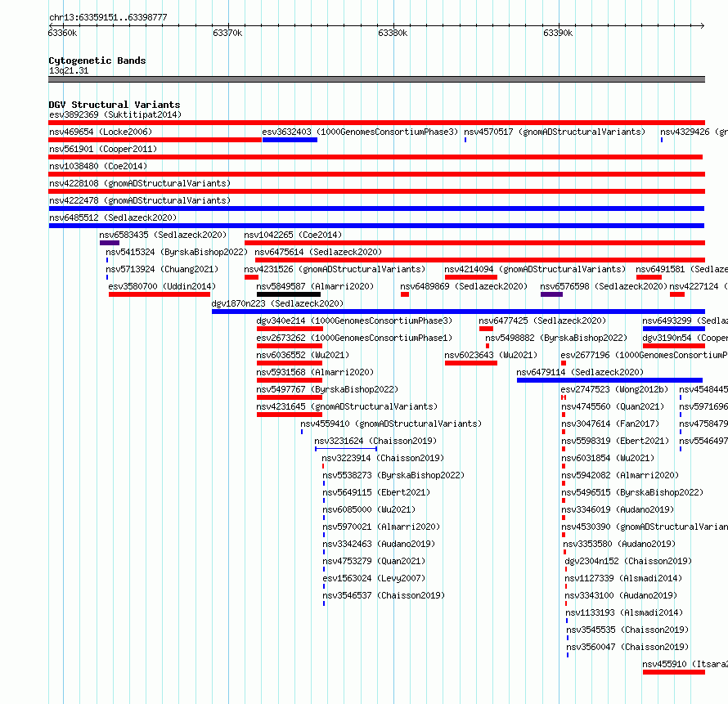Click the nsv4231526 gnomADStructuralVariants label
This screenshot has height=704, width=728.
pos(335,269)
